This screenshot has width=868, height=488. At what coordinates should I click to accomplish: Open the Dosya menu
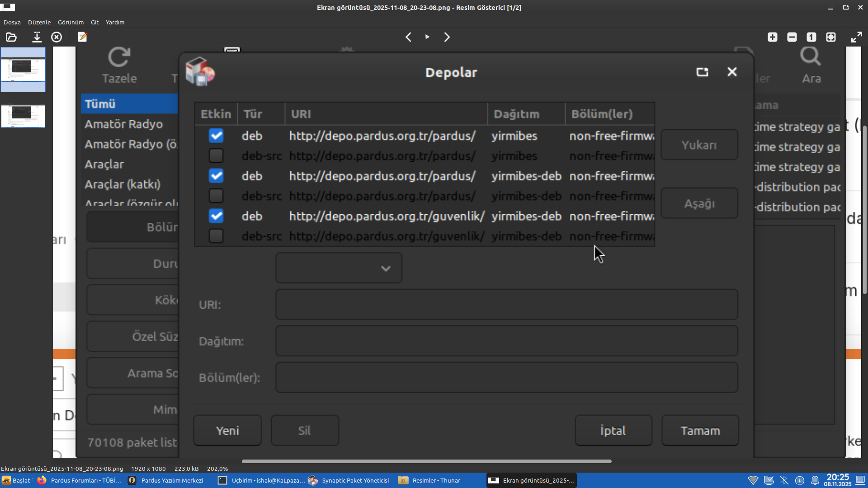(x=12, y=22)
